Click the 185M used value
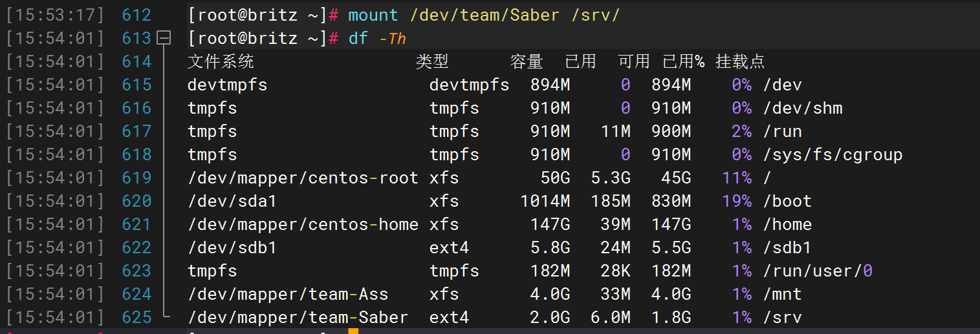 point(611,201)
